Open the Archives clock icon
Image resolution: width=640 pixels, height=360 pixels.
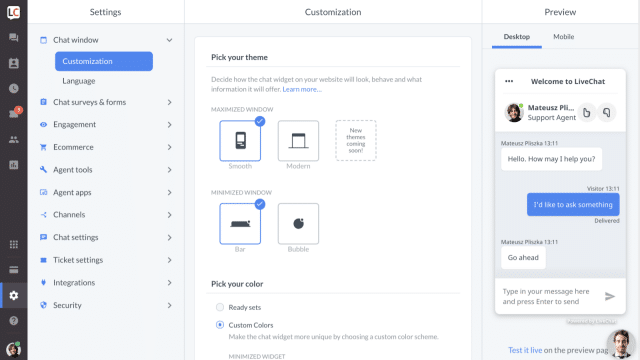pyautogui.click(x=13, y=89)
